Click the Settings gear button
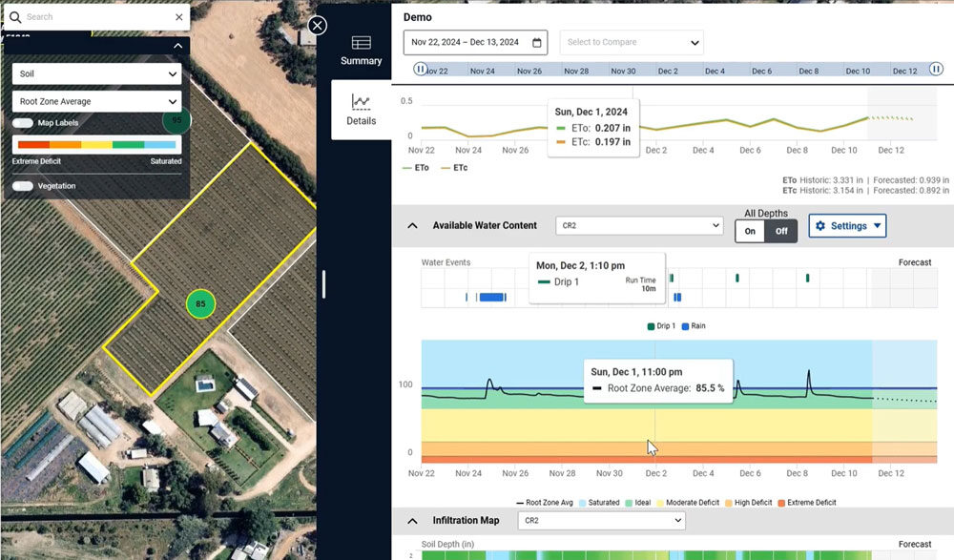The height and width of the screenshot is (560, 954). point(847,226)
